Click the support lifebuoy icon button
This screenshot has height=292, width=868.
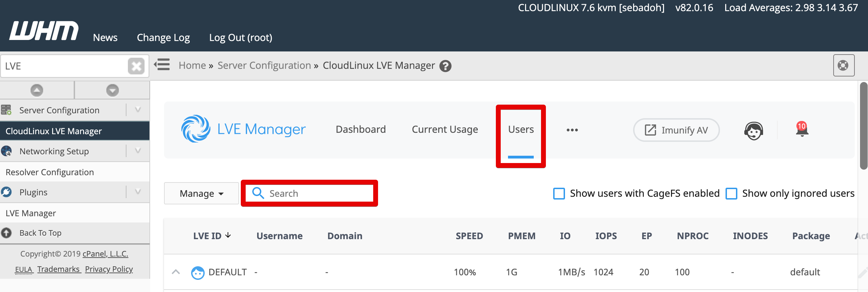843,65
